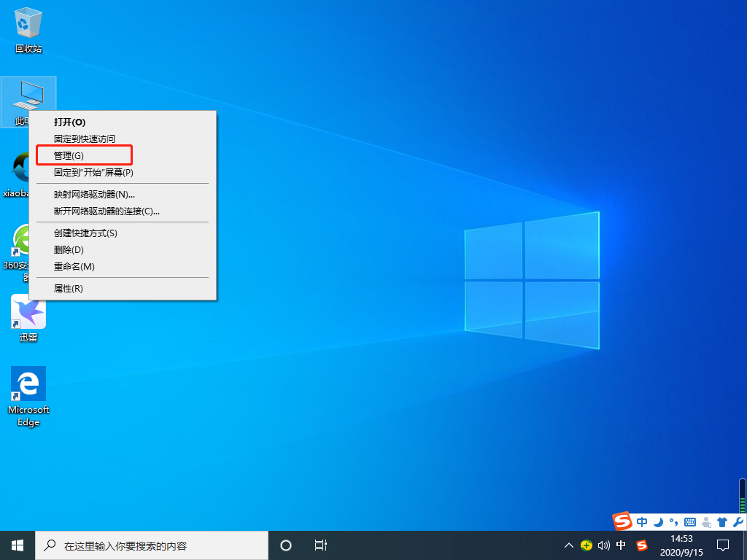Screen dimensions: 747x560
Task: Open the Windows Start menu
Action: pyautogui.click(x=18, y=545)
